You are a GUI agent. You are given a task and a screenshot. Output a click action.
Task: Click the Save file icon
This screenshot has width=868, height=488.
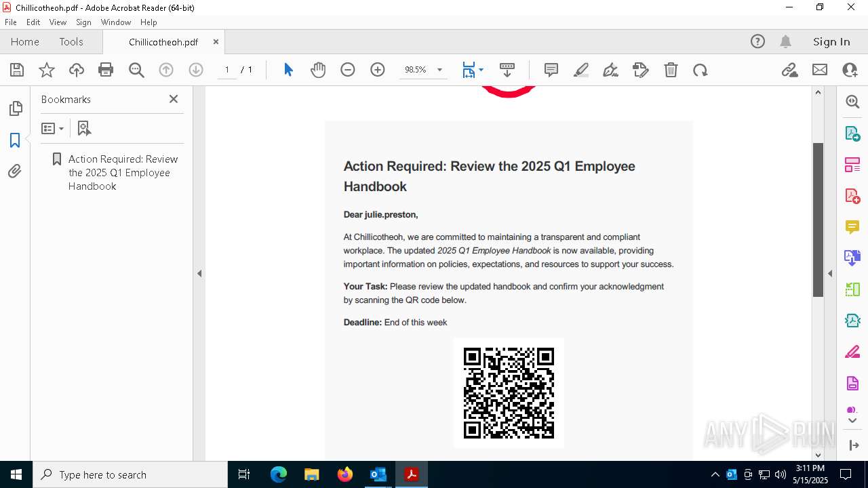[17, 70]
